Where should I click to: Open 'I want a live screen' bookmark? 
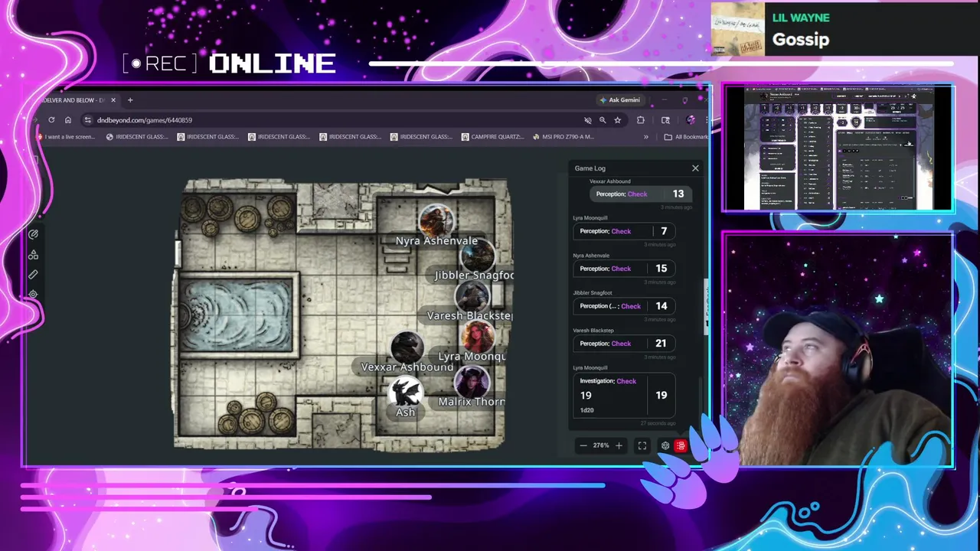66,137
